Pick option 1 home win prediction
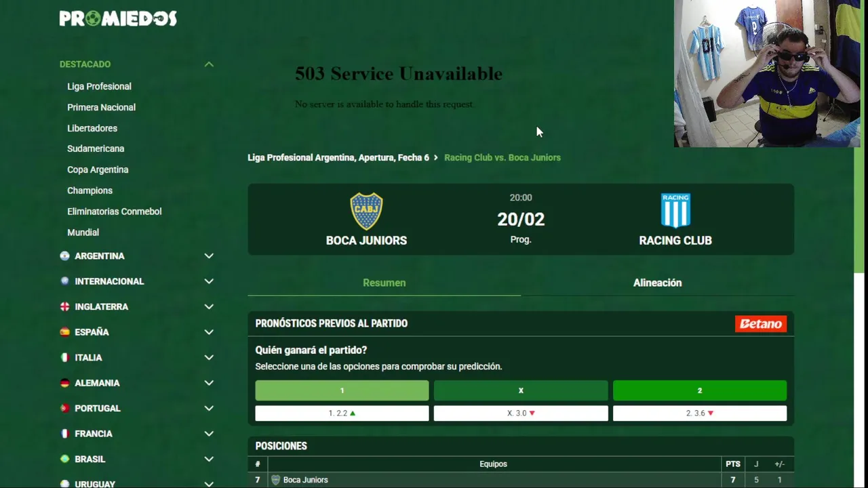This screenshot has width=868, height=488. click(342, 390)
